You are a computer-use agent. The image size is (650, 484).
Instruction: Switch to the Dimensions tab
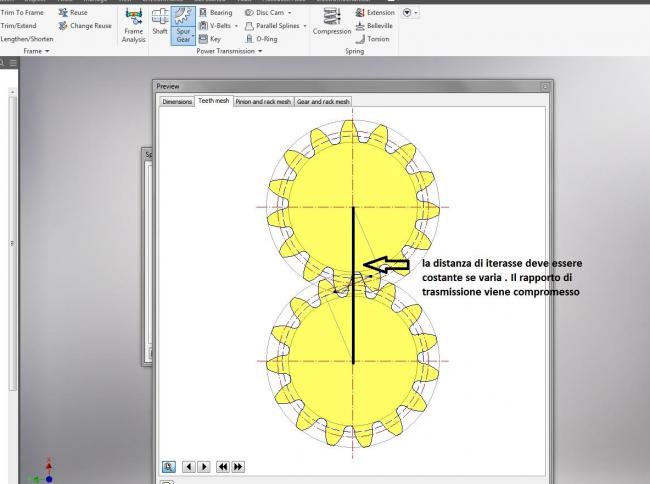click(x=177, y=101)
